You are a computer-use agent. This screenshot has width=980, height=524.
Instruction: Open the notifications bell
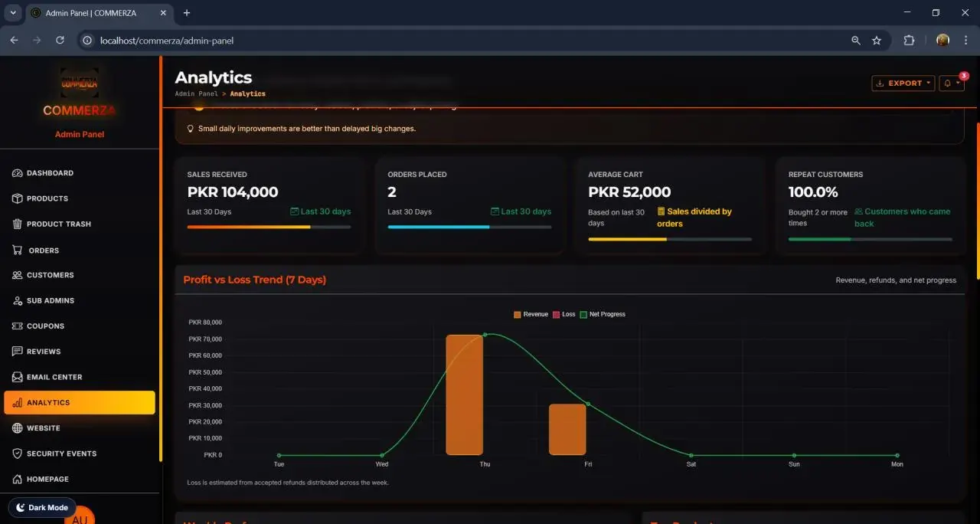[952, 84]
